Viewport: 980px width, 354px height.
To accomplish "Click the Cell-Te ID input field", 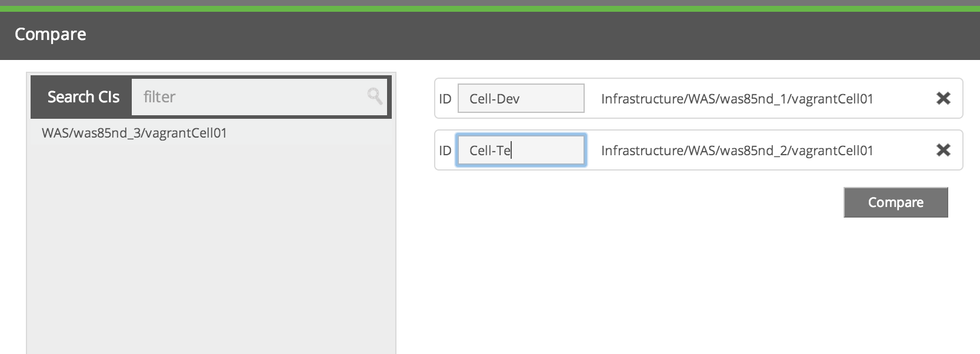I will pyautogui.click(x=521, y=151).
